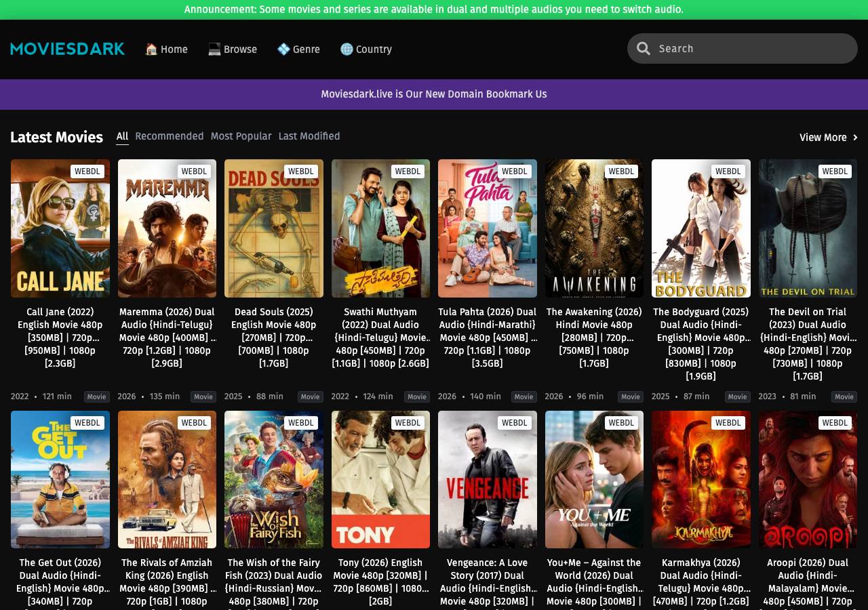
Task: Click the Moviesdark.live new domain banner
Action: (434, 94)
